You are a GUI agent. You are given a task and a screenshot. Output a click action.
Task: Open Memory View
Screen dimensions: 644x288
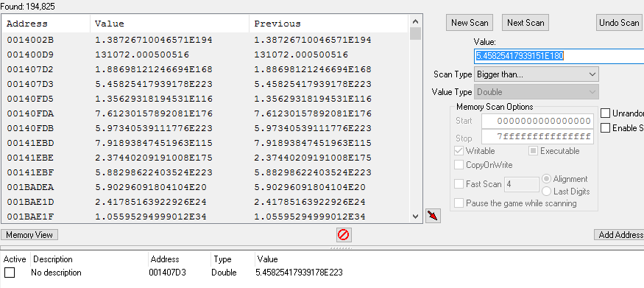coord(29,234)
